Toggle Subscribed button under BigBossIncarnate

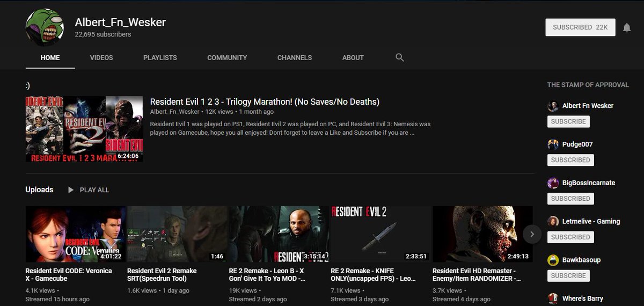click(570, 199)
